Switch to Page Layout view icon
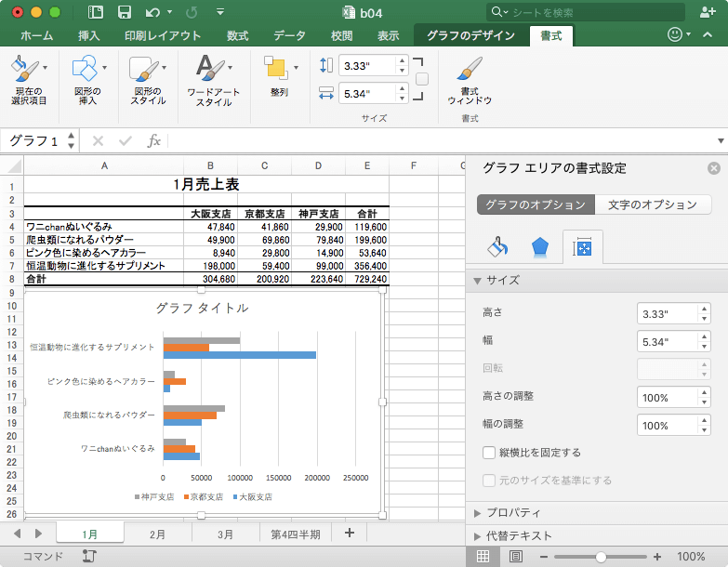Screen dimensions: 728x567 [516, 556]
